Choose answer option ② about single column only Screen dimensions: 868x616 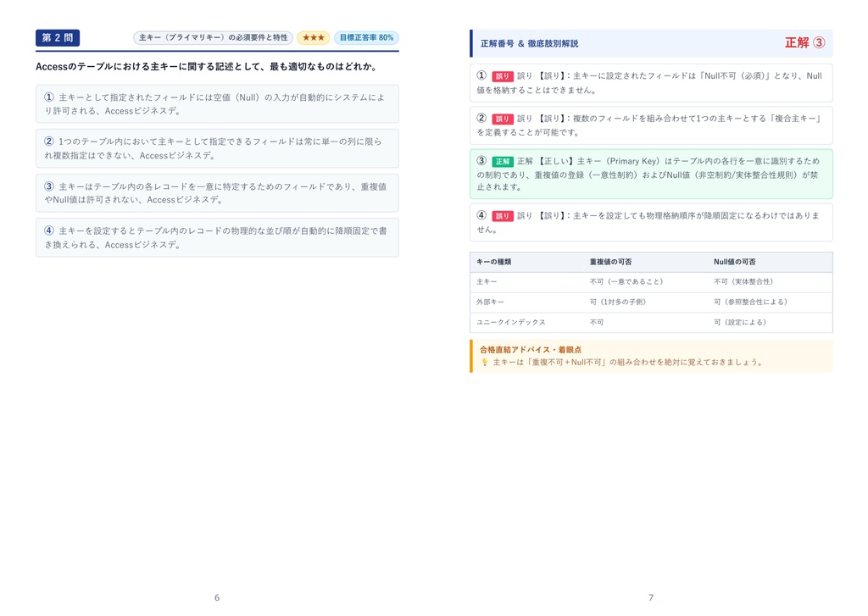(217, 148)
